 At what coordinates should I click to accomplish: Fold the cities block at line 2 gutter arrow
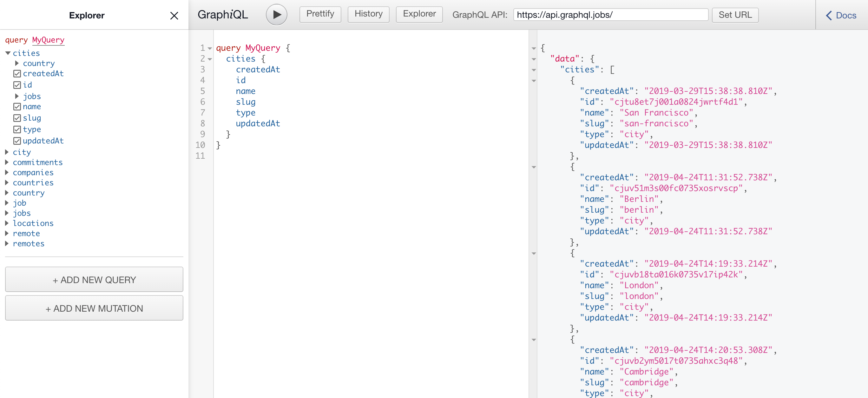(210, 59)
